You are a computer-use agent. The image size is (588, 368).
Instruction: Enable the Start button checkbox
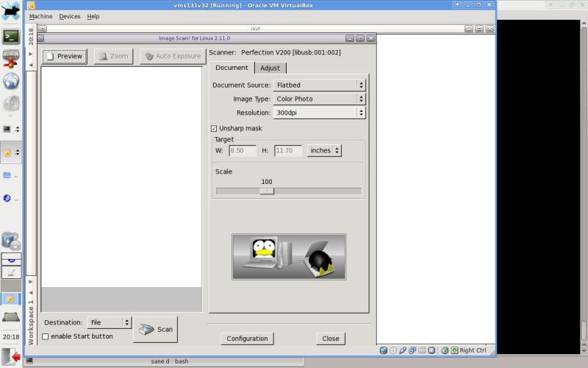[46, 336]
